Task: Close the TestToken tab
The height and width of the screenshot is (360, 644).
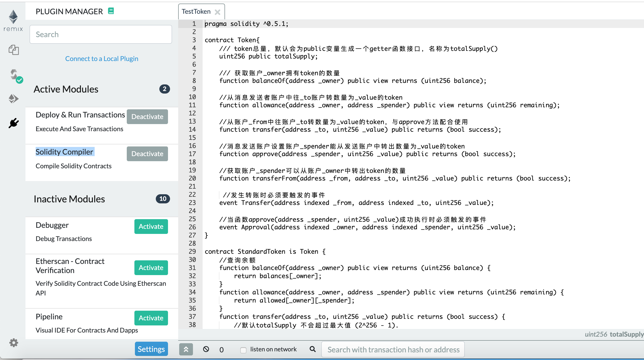Action: pyautogui.click(x=218, y=12)
